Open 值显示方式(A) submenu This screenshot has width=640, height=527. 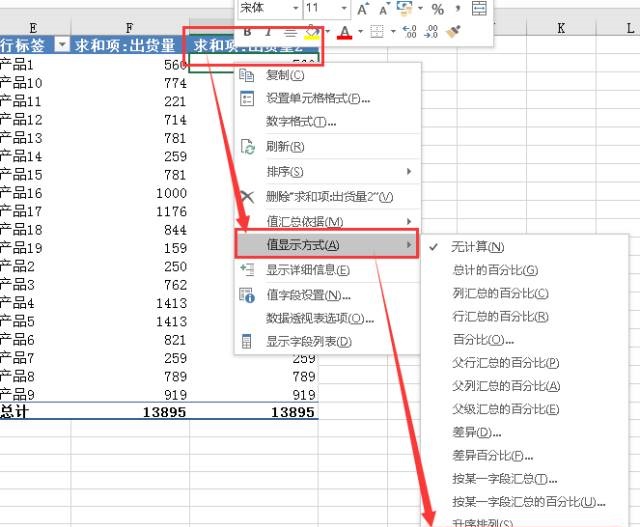[x=327, y=245]
